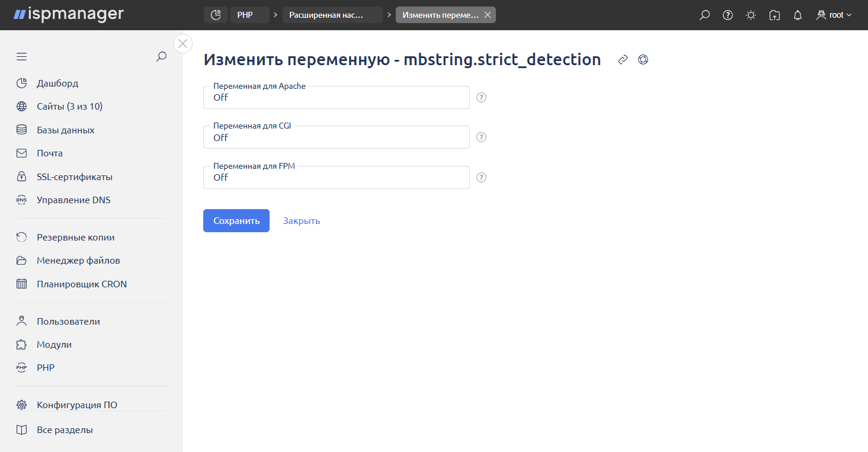The image size is (868, 452).
Task: Click the 'Закрыть' link
Action: pos(301,221)
